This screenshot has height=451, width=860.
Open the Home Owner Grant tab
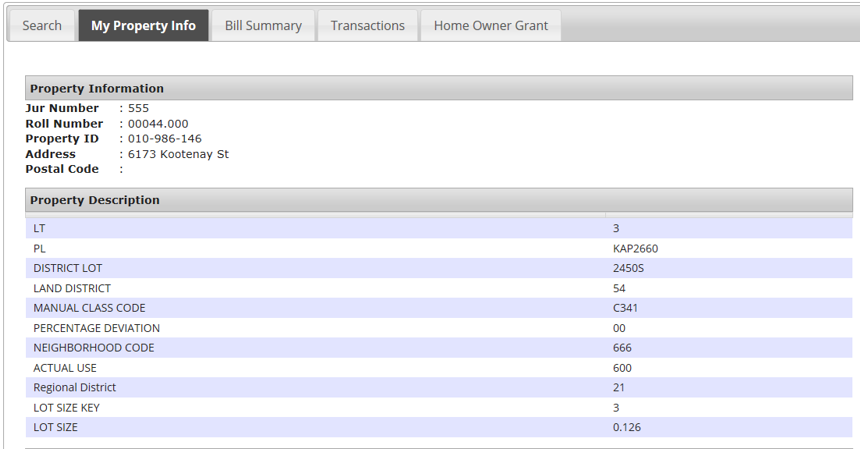491,26
